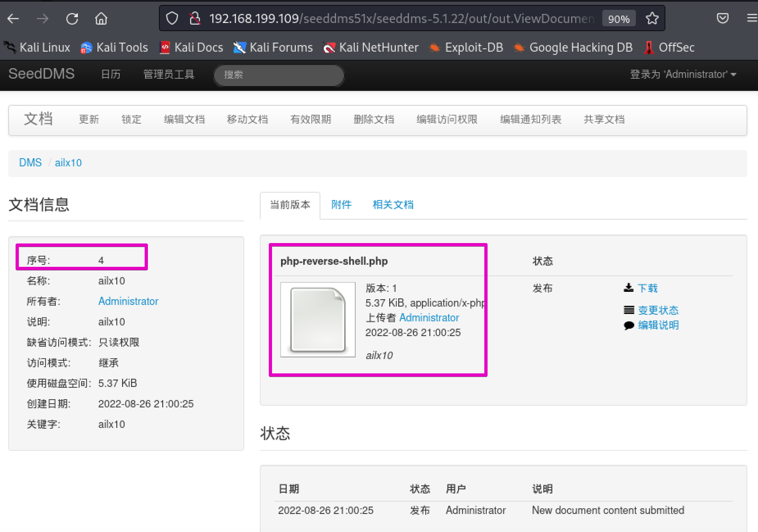Go to DMS root in breadcrumb

[x=30, y=163]
